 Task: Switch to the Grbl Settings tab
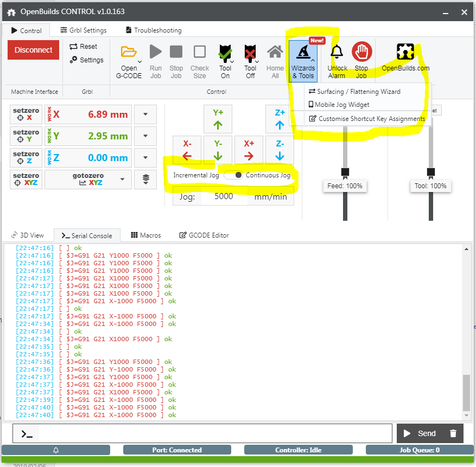coord(82,30)
